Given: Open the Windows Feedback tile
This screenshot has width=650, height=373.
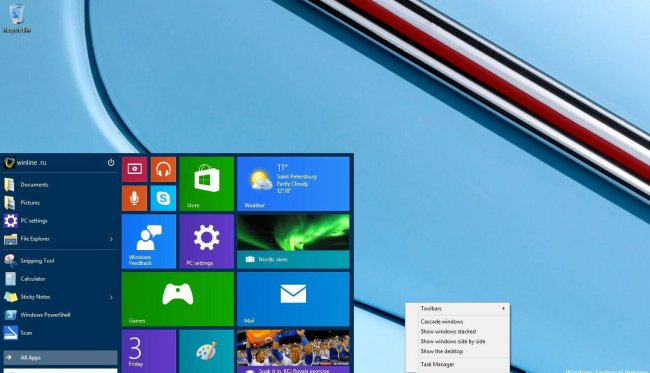Looking at the screenshot, I should pyautogui.click(x=149, y=241).
